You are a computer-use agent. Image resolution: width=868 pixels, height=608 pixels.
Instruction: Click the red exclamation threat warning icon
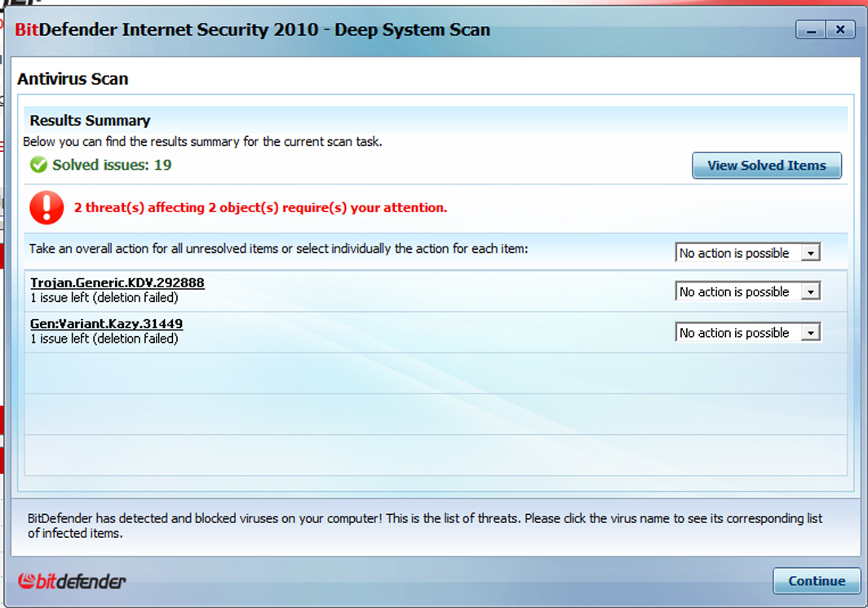pyautogui.click(x=46, y=207)
